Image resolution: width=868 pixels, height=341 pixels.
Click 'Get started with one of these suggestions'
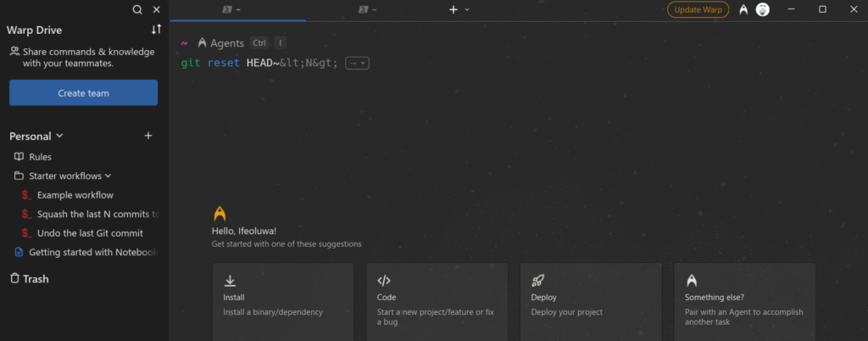287,243
